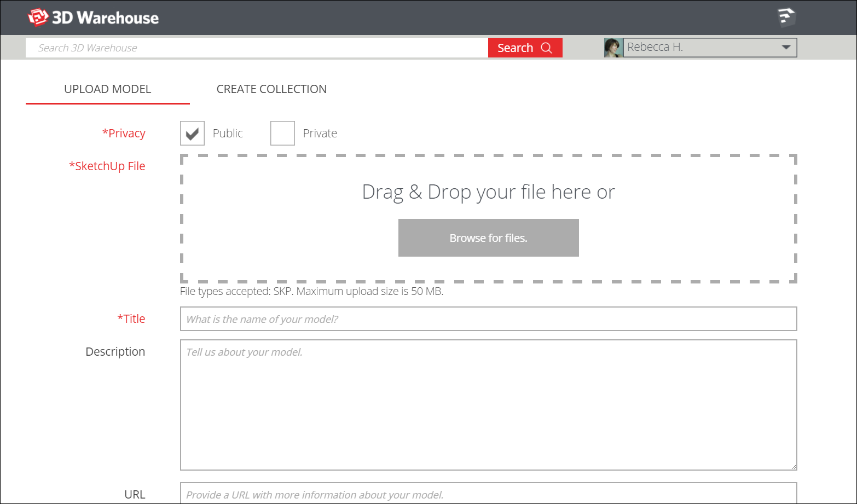Click the Browse for files button
Image resolution: width=857 pixels, height=504 pixels.
[x=489, y=238]
